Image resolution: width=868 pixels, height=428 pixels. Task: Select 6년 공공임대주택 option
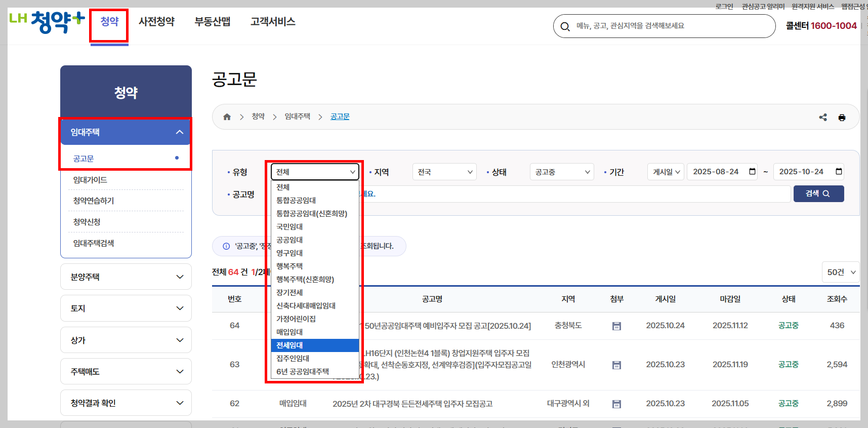(315, 372)
